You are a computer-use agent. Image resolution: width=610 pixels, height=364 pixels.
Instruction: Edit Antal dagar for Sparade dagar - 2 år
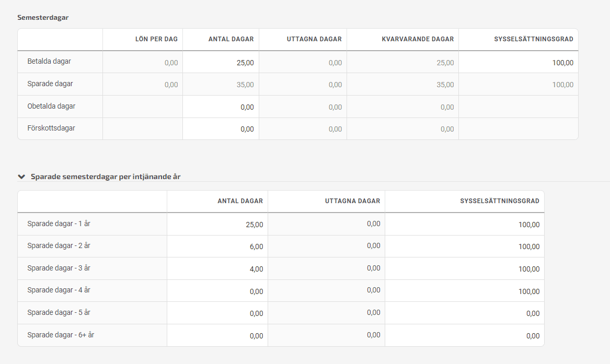coord(217,246)
